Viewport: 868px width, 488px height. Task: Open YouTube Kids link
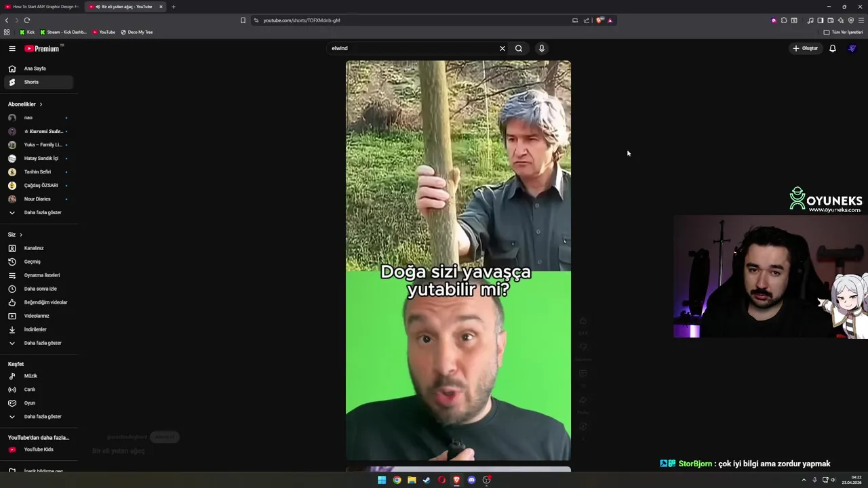click(39, 449)
